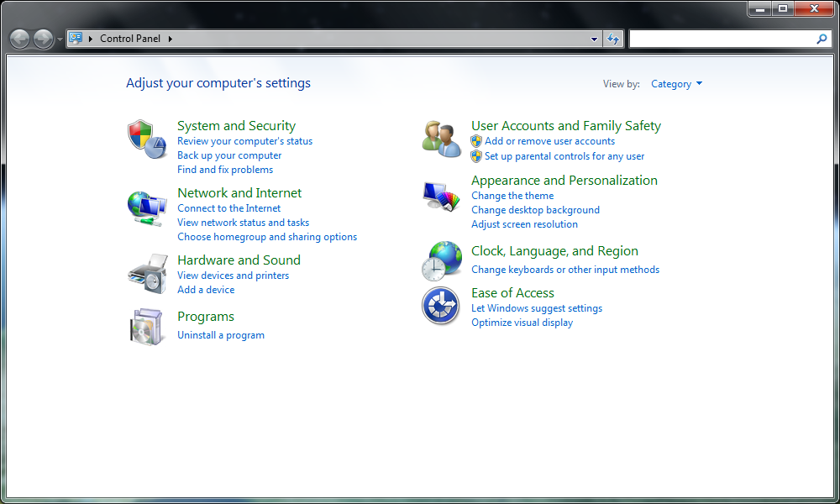This screenshot has width=840, height=504.
Task: Click View network status and tasks
Action: click(244, 223)
